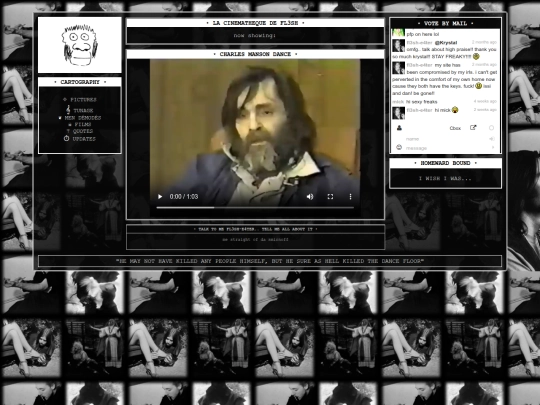
Task: Click the 'I WISH I WAS...' homeward bound link
Action: point(445,178)
